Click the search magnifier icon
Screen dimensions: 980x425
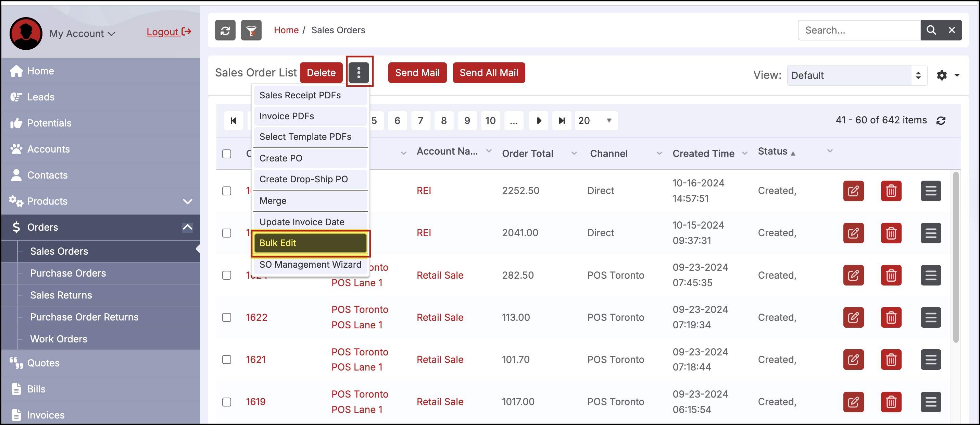931,30
